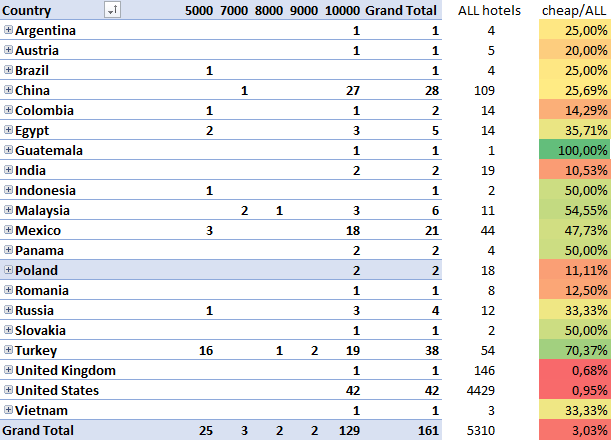Select the 129 total under 10000

[x=349, y=430]
